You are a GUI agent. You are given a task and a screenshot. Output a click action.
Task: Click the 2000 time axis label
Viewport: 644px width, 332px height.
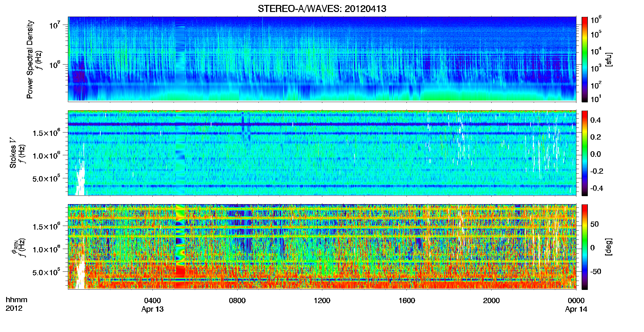point(491,301)
